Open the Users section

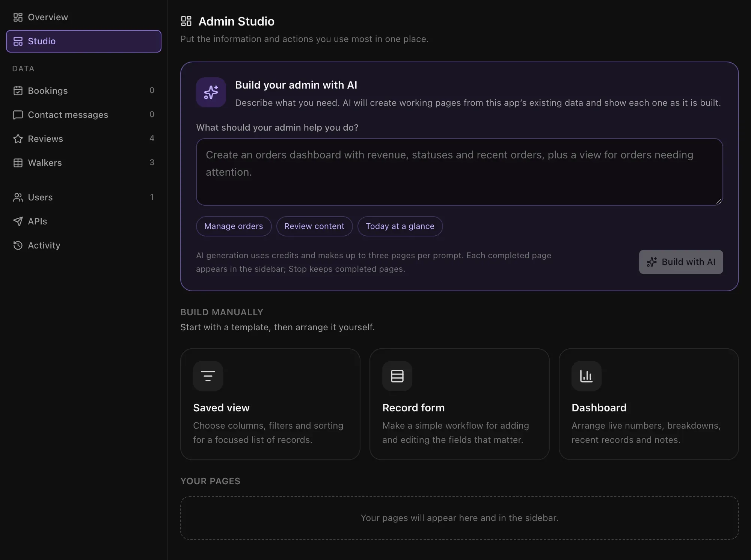click(x=84, y=197)
